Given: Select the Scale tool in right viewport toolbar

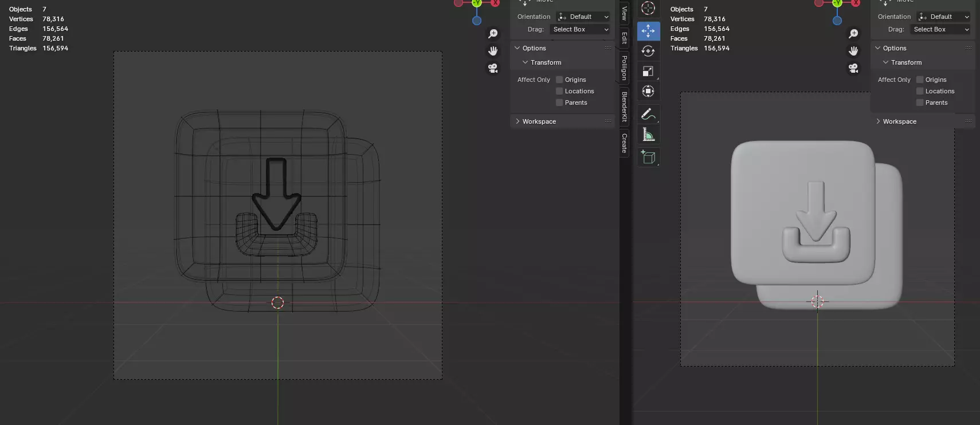Looking at the screenshot, I should pyautogui.click(x=648, y=71).
